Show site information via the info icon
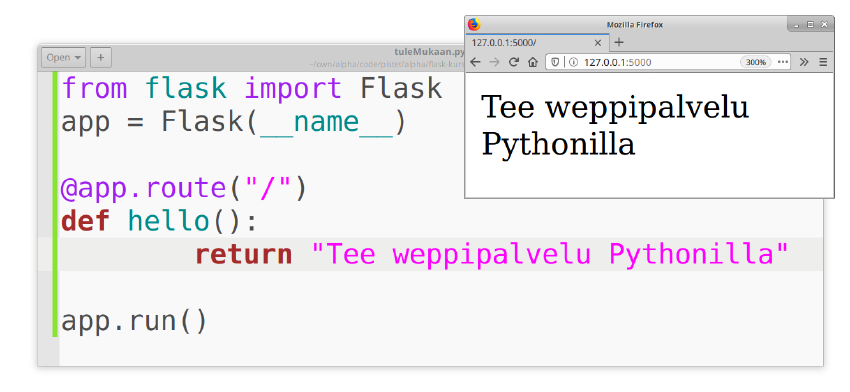 pyautogui.click(x=573, y=62)
